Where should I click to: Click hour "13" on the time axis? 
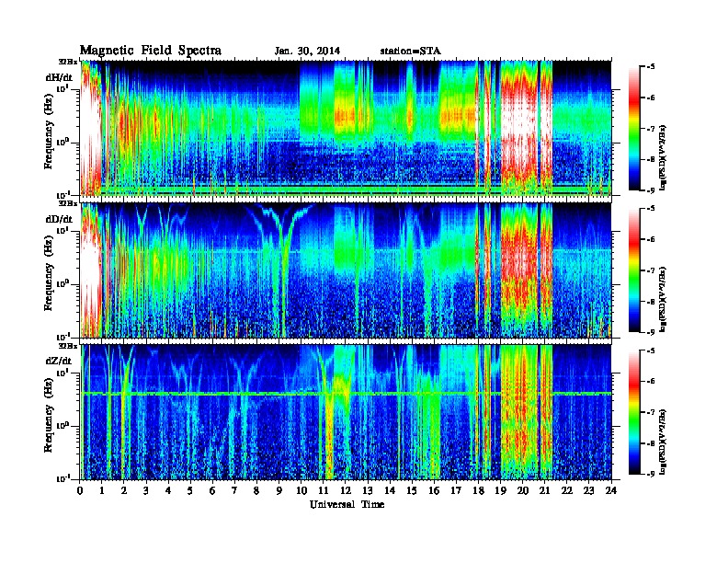click(368, 490)
